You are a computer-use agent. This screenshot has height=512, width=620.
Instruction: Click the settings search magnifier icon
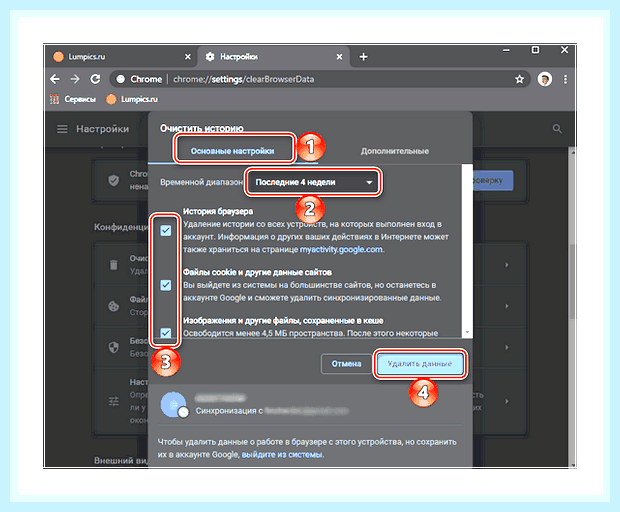557,129
